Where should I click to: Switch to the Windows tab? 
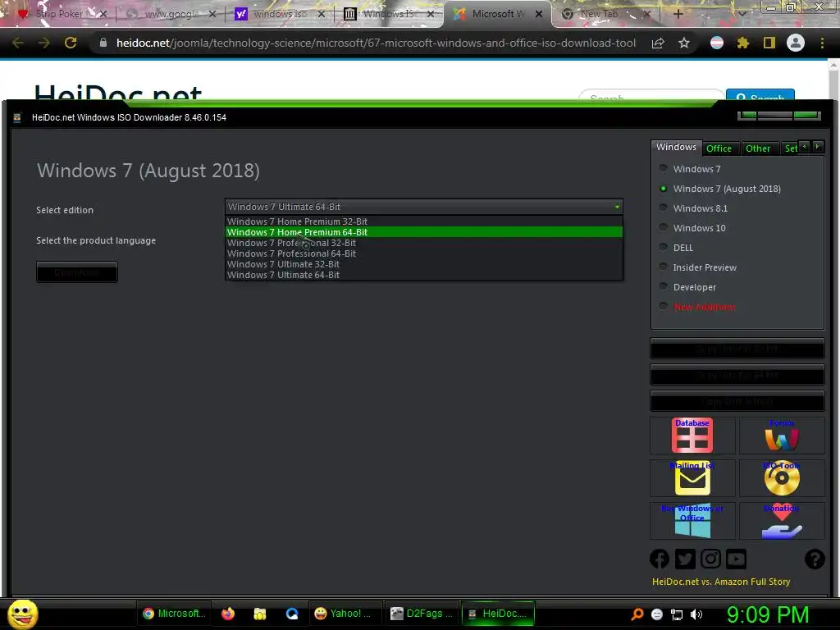[x=676, y=147]
